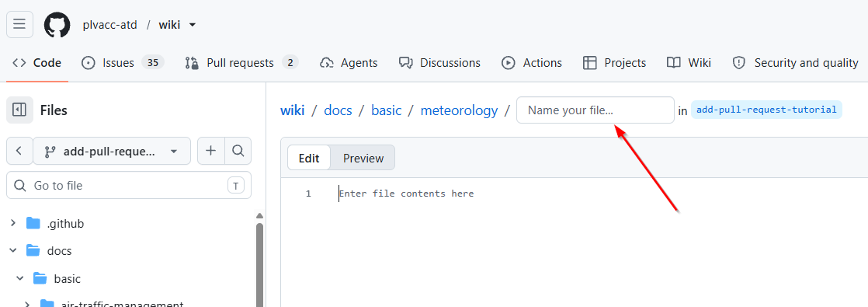This screenshot has width=868, height=307.
Task: Open the hamburger navigation menu
Action: coord(19,24)
